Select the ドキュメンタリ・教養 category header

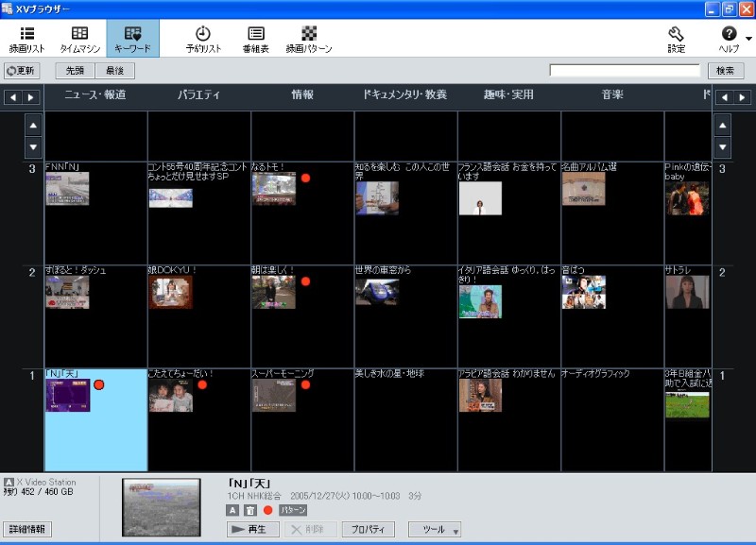[x=405, y=95]
